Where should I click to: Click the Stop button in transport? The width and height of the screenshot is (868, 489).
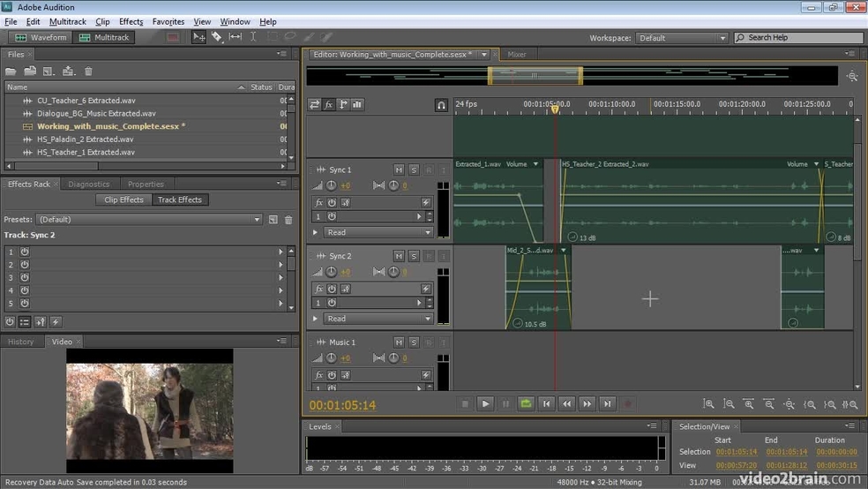pyautogui.click(x=465, y=403)
